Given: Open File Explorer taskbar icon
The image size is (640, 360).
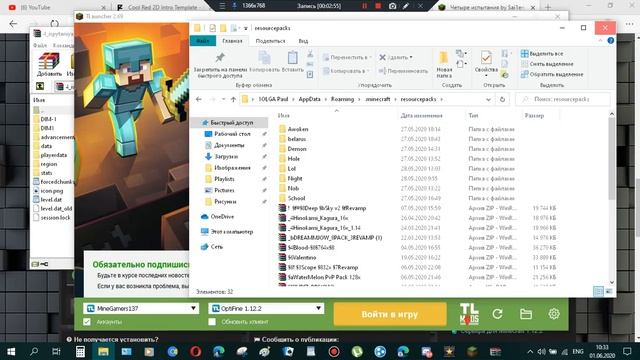Looking at the screenshot, I should click(103, 351).
